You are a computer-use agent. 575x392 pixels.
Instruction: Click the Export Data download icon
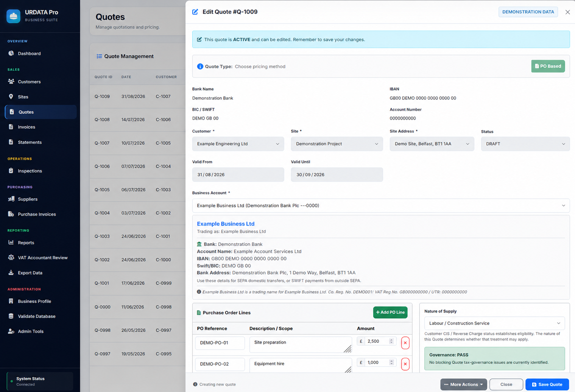pos(11,273)
